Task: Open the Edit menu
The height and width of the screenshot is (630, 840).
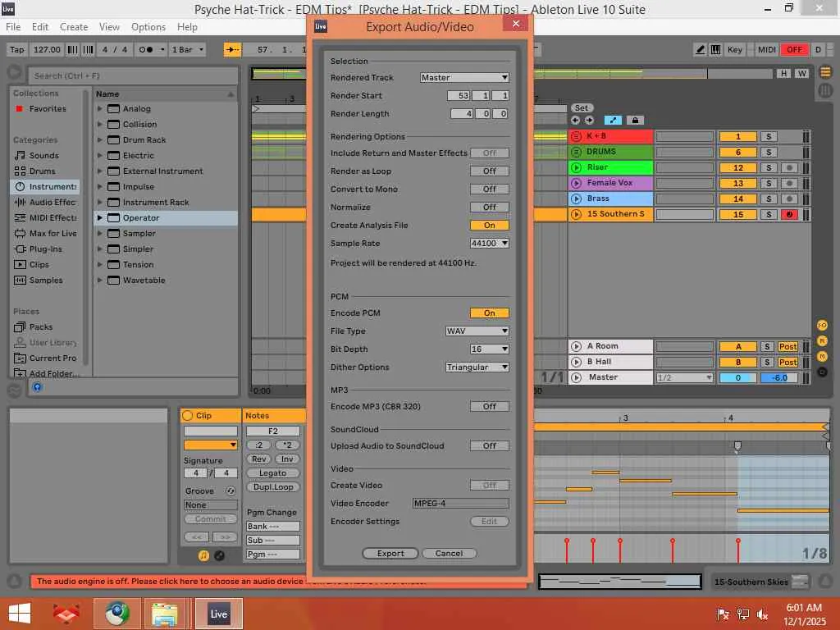Action: click(39, 27)
